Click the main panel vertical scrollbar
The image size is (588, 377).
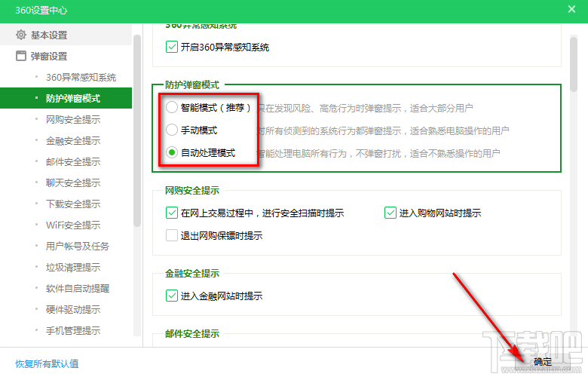pos(574,64)
